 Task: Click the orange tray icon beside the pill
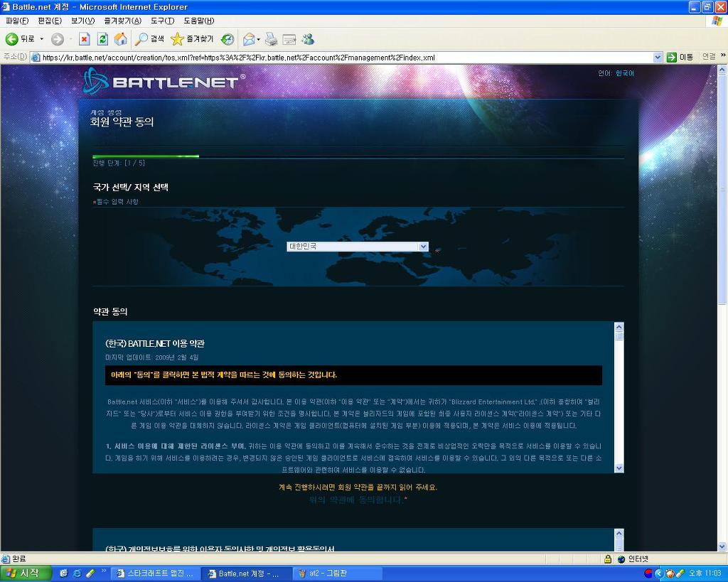[x=670, y=573]
